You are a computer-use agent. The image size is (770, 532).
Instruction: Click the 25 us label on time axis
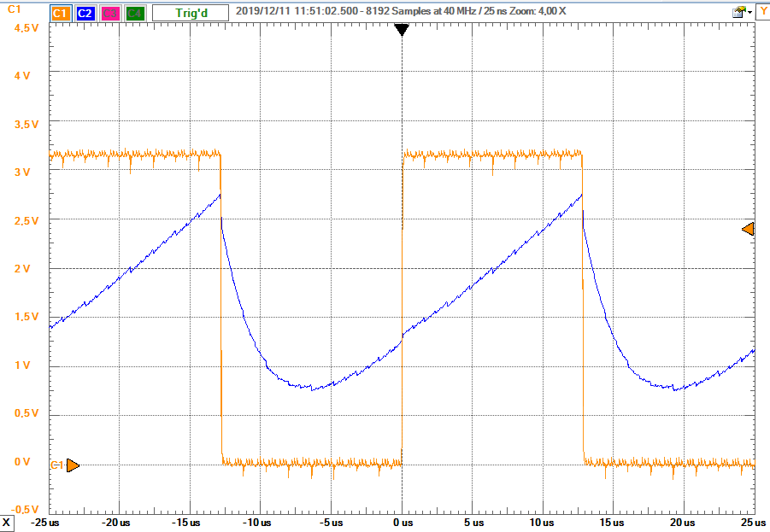pyautogui.click(x=747, y=522)
